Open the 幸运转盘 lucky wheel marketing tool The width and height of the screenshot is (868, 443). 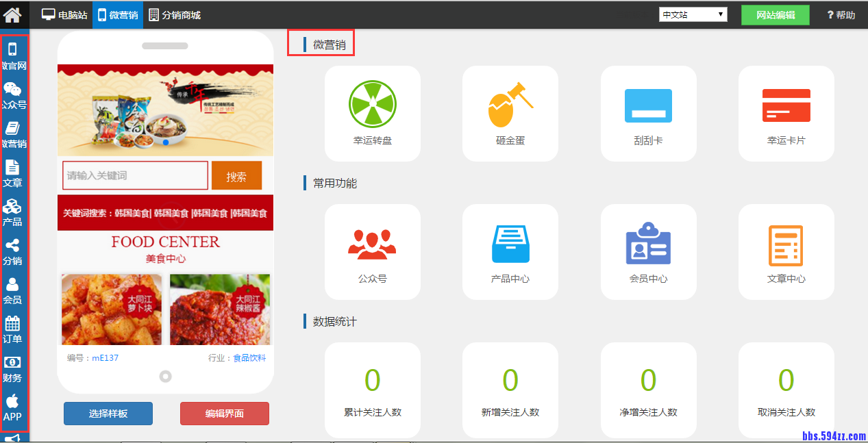click(372, 113)
